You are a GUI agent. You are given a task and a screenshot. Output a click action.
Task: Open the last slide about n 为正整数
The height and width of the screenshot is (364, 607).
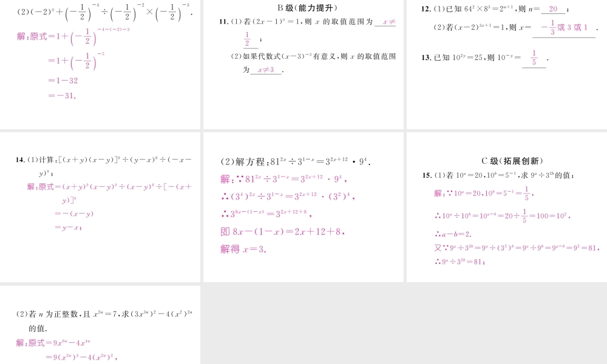click(100, 325)
